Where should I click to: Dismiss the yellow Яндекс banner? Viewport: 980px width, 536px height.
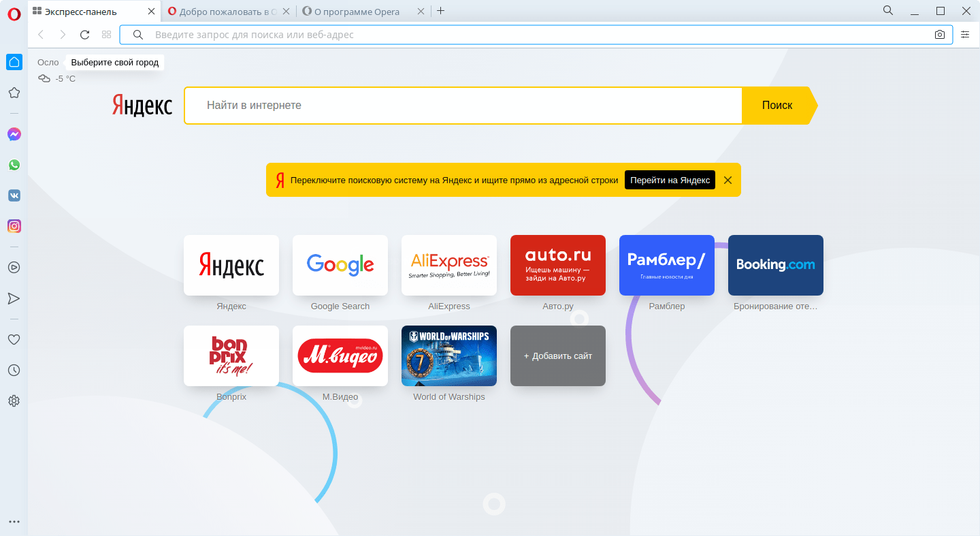728,180
